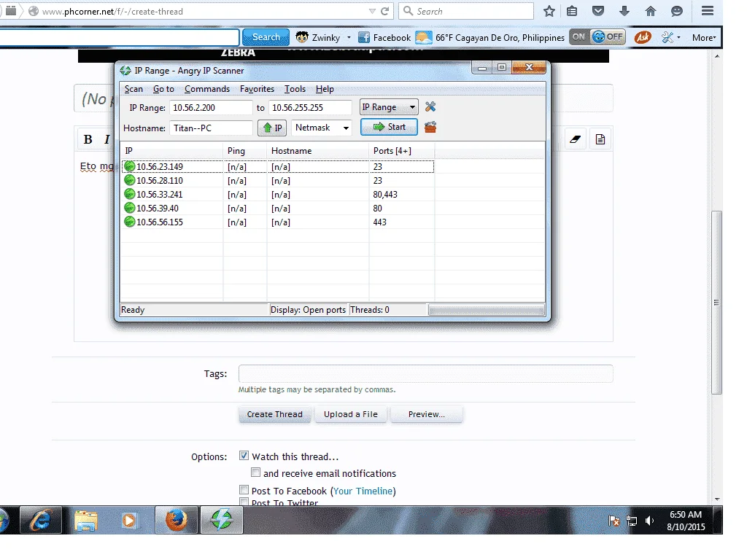Click the Bold formatting icon
Screen dimensions: 747x560
point(88,139)
